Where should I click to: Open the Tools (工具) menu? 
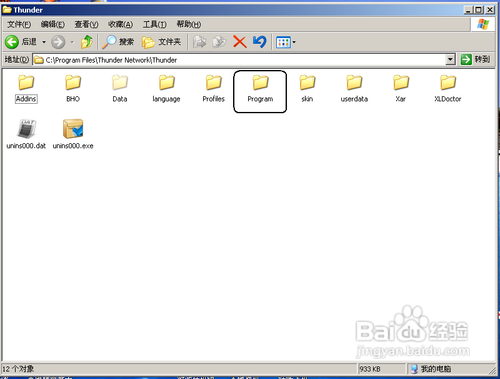[x=155, y=24]
